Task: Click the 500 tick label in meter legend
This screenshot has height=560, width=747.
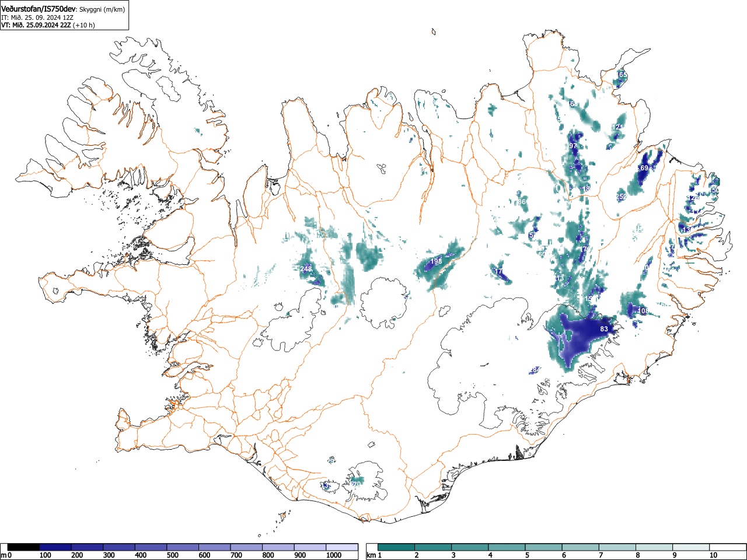Action: tap(172, 555)
